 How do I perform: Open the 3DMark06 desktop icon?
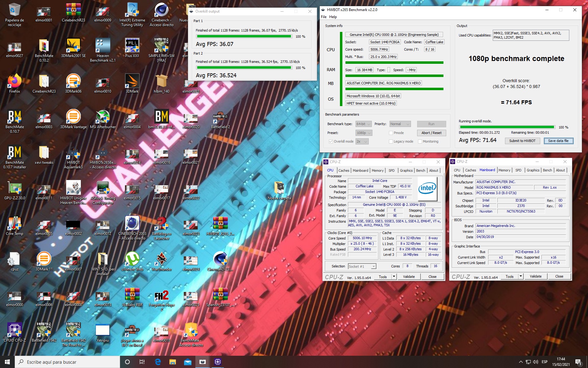(73, 84)
